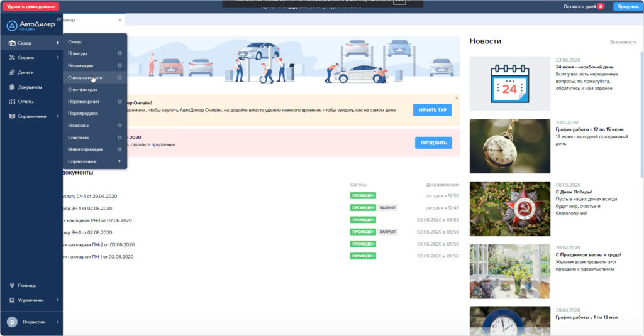Open the График работы с 12 по 15 июня headline

(x=589, y=129)
